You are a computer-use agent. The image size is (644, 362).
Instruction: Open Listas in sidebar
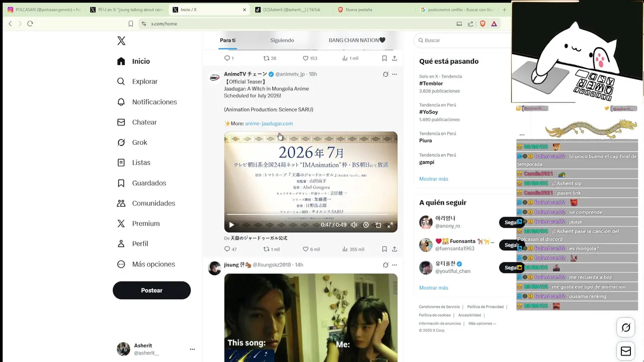(x=133, y=162)
